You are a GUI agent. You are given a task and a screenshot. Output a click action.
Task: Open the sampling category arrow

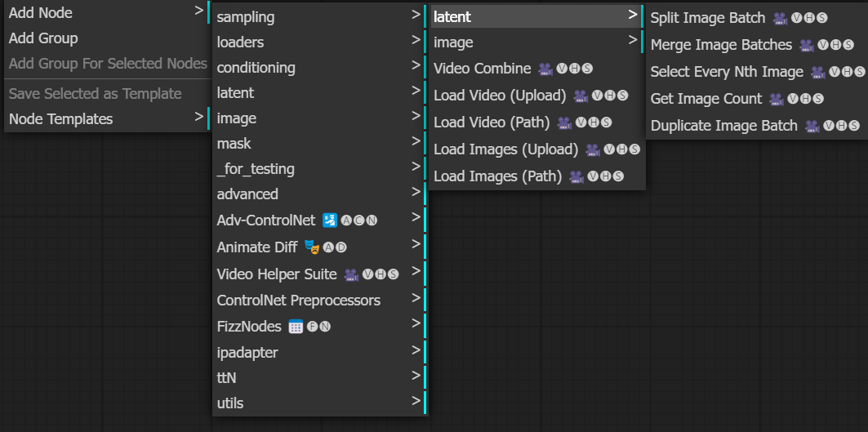click(416, 16)
